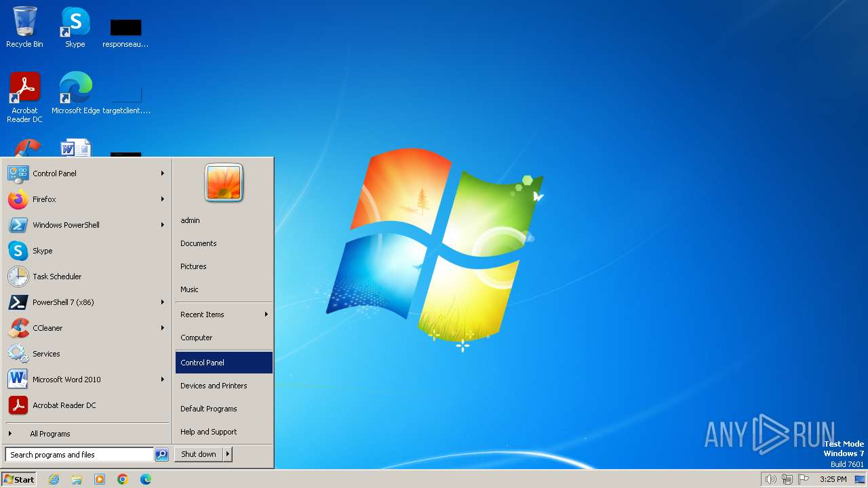Viewport: 868px width, 488px height.
Task: Open Task Scheduler from Start menu
Action: [87, 277]
